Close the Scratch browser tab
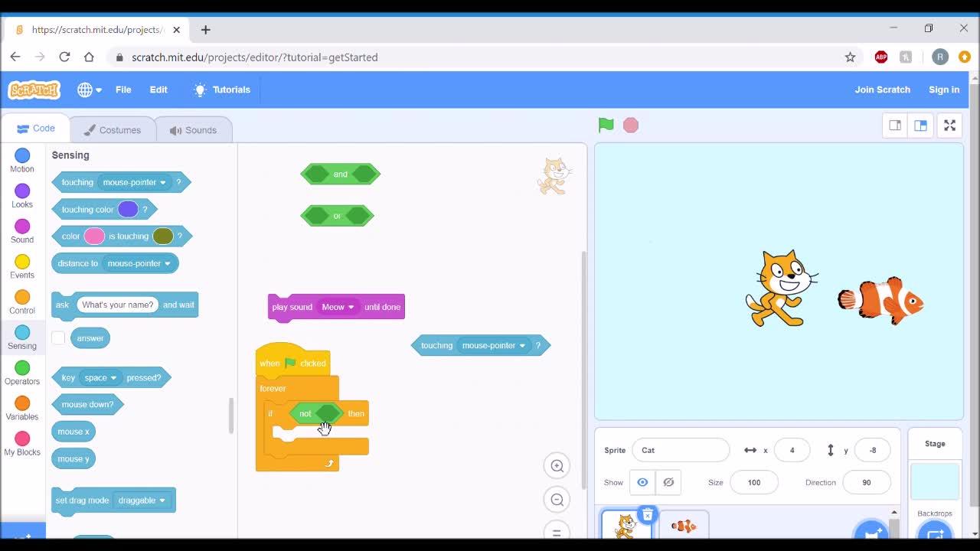 [x=176, y=30]
